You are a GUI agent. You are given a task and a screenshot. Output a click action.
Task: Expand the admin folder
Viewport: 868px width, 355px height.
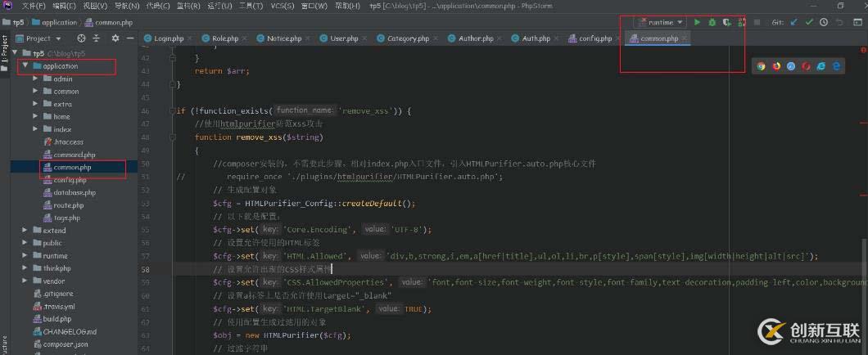click(35, 79)
